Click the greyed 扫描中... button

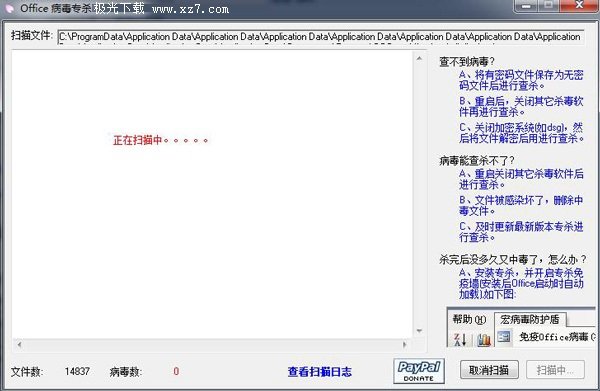click(555, 370)
